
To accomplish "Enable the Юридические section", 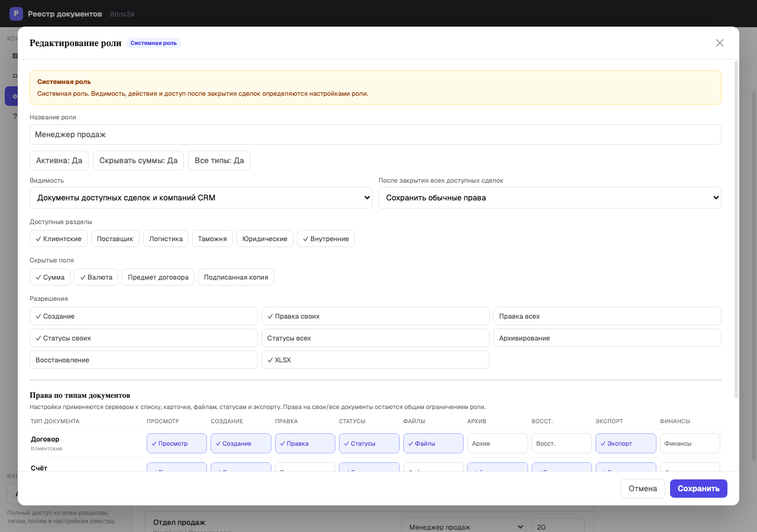I will click(265, 239).
